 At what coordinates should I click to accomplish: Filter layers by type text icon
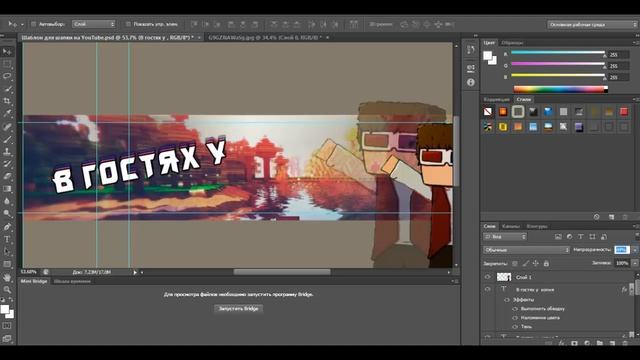pos(581,237)
